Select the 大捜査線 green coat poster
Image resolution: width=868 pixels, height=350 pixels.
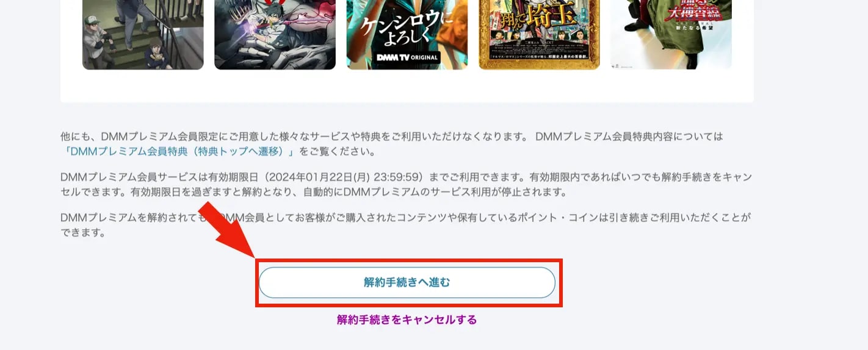click(x=671, y=35)
